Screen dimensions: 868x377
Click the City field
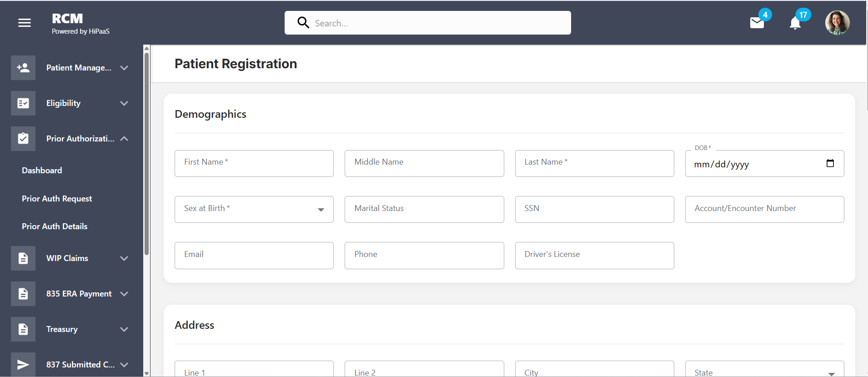point(594,369)
